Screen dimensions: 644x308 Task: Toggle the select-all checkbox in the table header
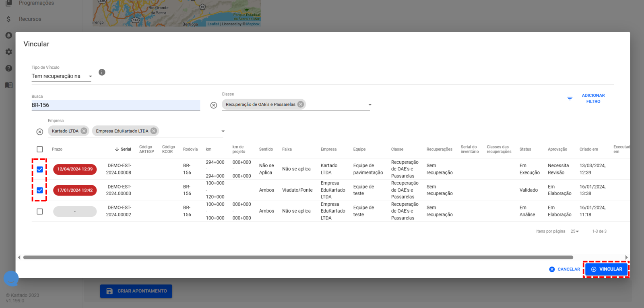point(40,150)
